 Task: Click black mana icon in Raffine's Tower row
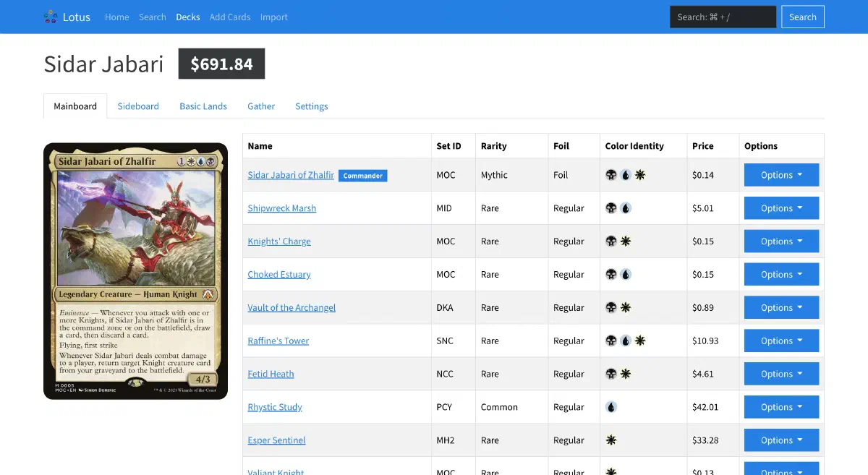pyautogui.click(x=611, y=341)
